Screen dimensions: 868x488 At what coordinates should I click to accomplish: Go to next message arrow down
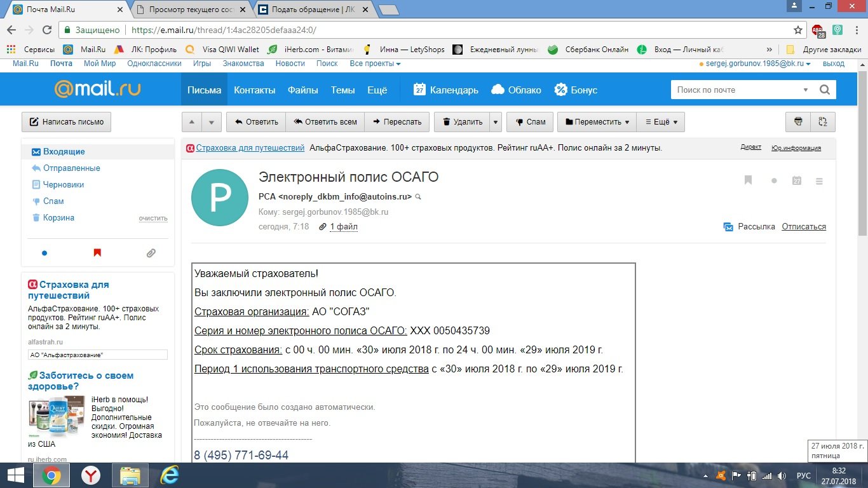tap(213, 122)
